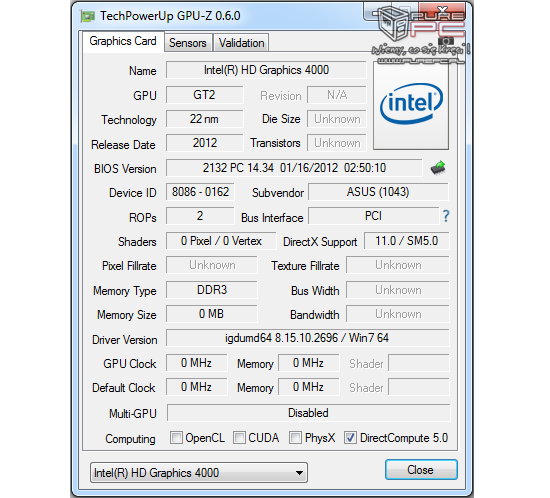Enable the PhysX checkbox
The height and width of the screenshot is (498, 550).
tap(295, 438)
